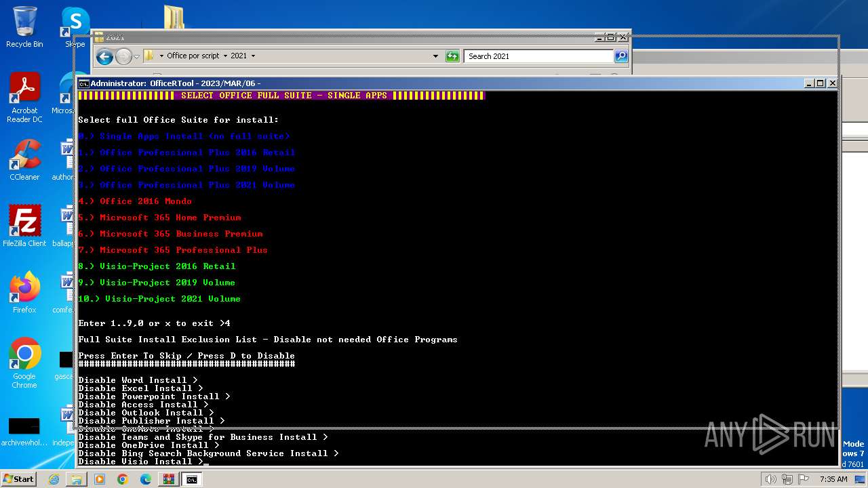Click 'Enter 1..9,0 or x to exit' prompt
This screenshot has height=488, width=868.
tap(154, 323)
